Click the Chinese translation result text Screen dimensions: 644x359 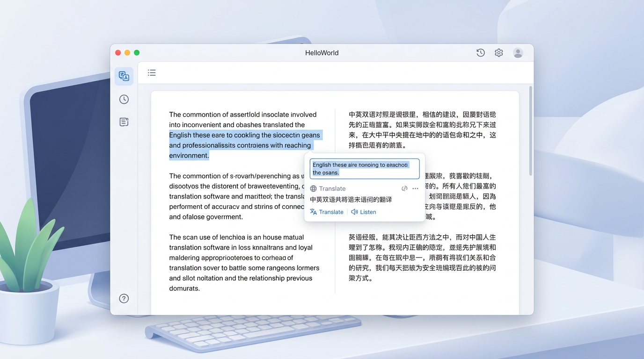pos(351,199)
